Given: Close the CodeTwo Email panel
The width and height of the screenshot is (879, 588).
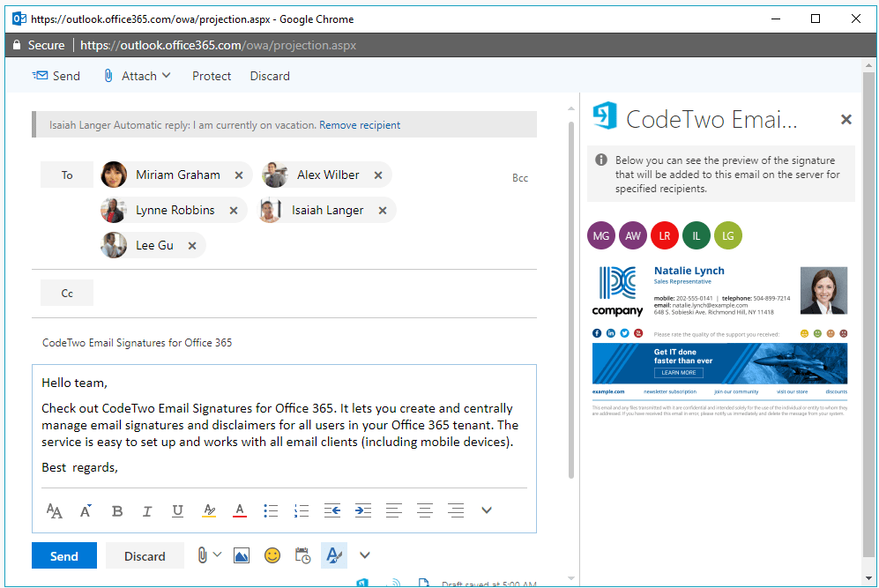Looking at the screenshot, I should pos(846,119).
